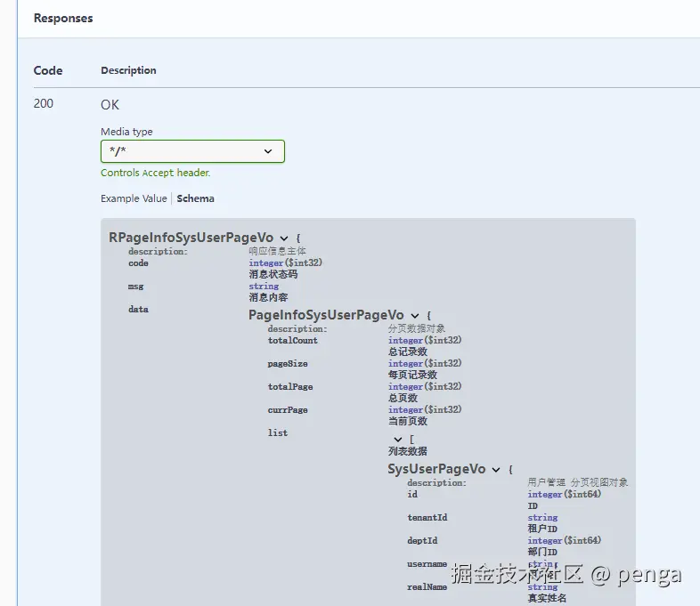Screen dimensions: 700x606
Task: Click the 部门ID description text
Action: (x=542, y=552)
